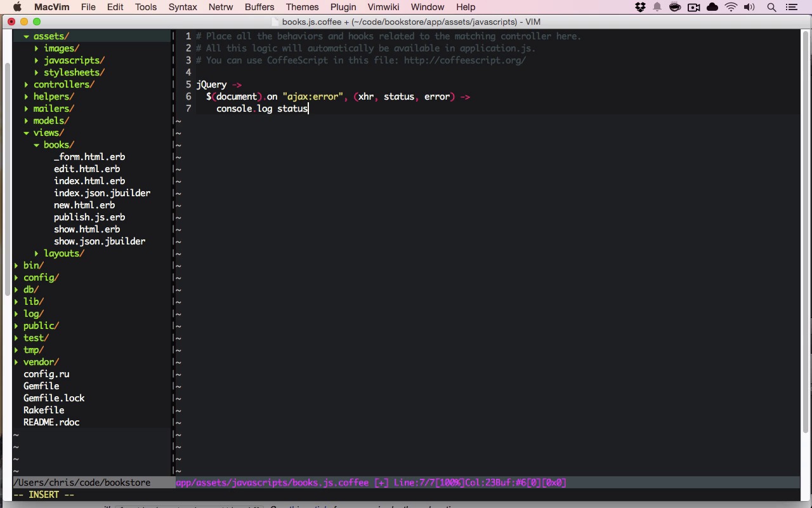The height and width of the screenshot is (508, 812).
Task: Collapse the books/ folder
Action: click(x=36, y=145)
